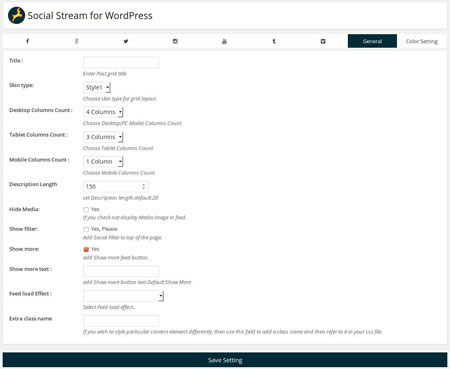
Task: Open the Skin type dropdown
Action: point(97,87)
